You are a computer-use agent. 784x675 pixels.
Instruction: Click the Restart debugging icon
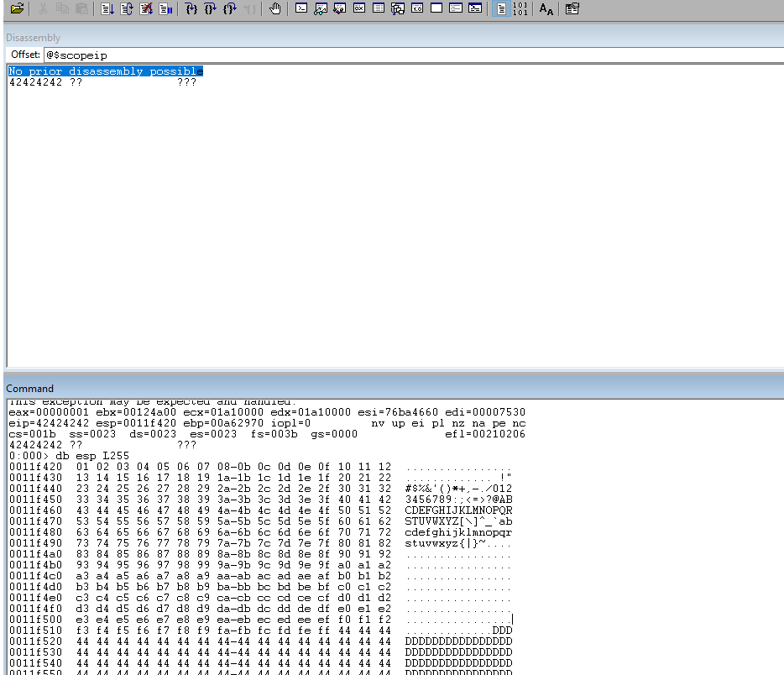[127, 9]
